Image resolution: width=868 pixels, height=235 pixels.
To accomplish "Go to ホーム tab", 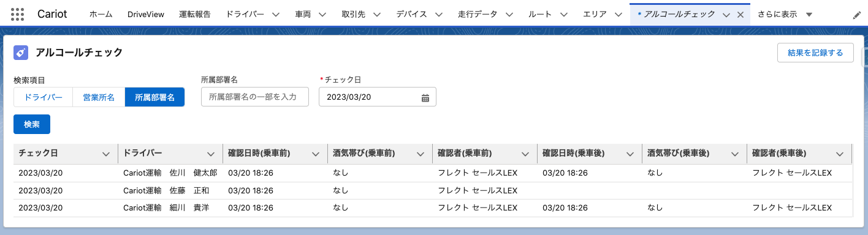I will [x=101, y=15].
